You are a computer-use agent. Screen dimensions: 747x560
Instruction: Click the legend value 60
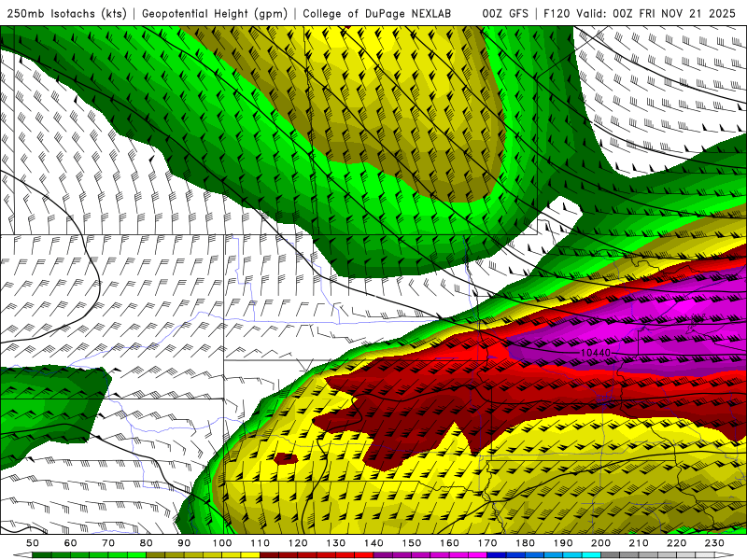(70, 543)
